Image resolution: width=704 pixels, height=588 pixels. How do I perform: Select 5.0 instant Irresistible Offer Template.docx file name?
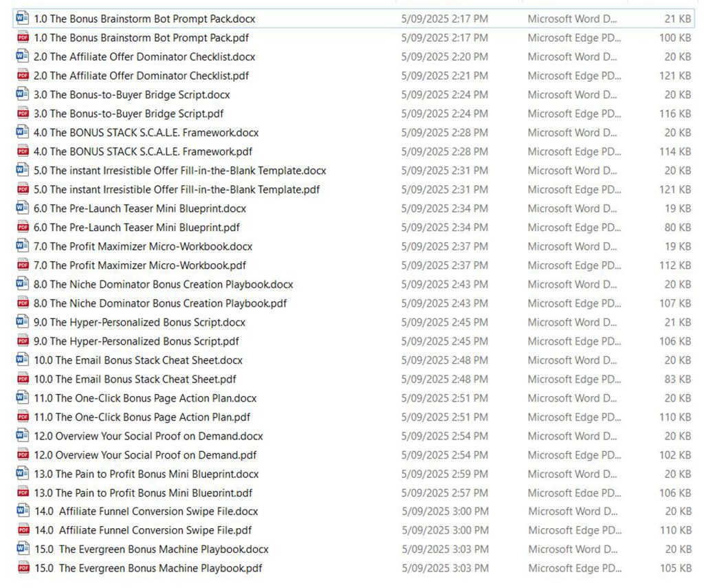(x=179, y=171)
